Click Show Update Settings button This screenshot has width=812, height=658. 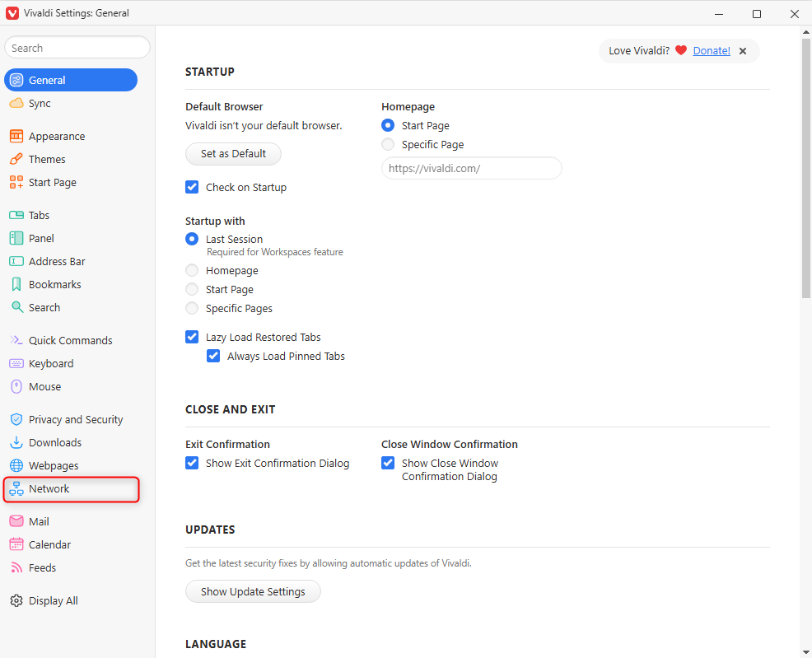(x=253, y=591)
